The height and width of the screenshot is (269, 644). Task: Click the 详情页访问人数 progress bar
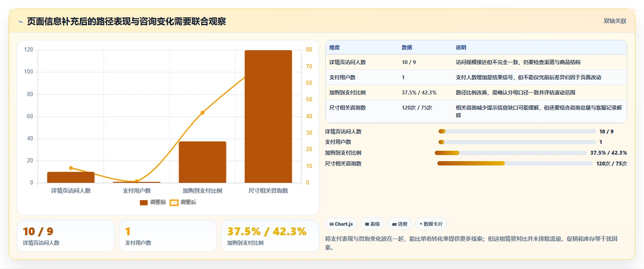pos(517,131)
